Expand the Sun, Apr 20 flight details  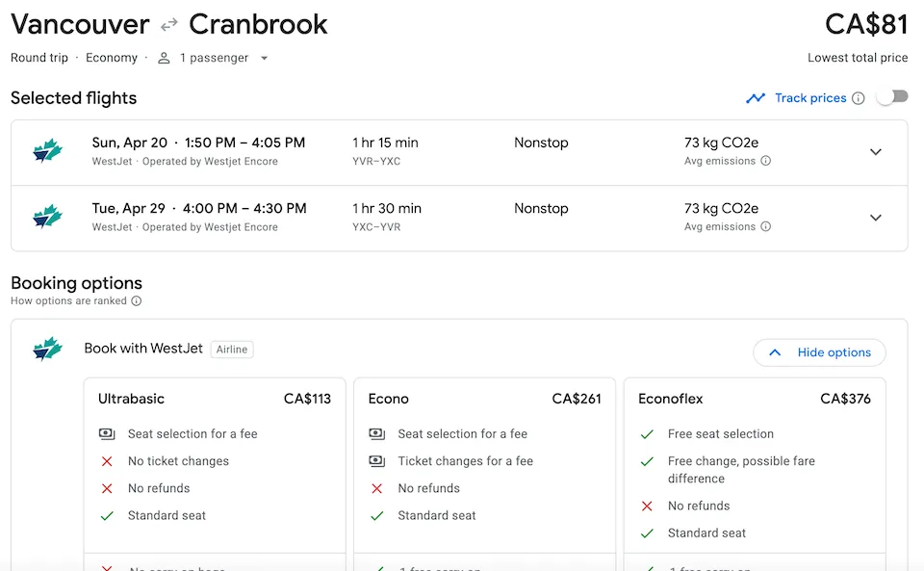875,152
